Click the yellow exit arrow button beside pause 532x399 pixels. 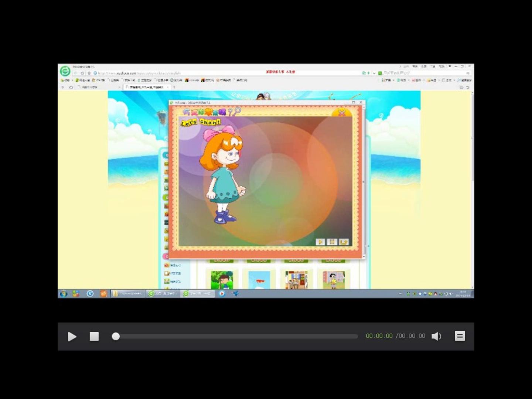point(344,242)
